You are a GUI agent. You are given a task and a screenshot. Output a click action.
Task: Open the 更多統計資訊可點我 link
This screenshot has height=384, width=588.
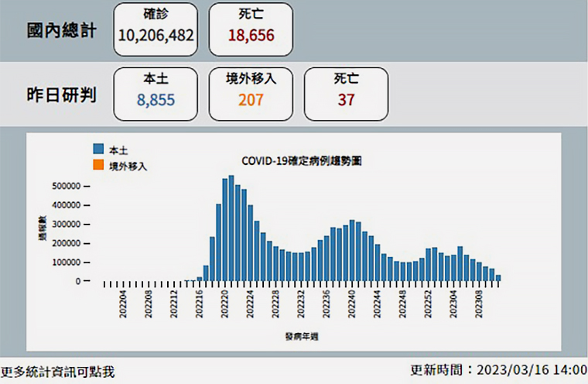point(58,372)
